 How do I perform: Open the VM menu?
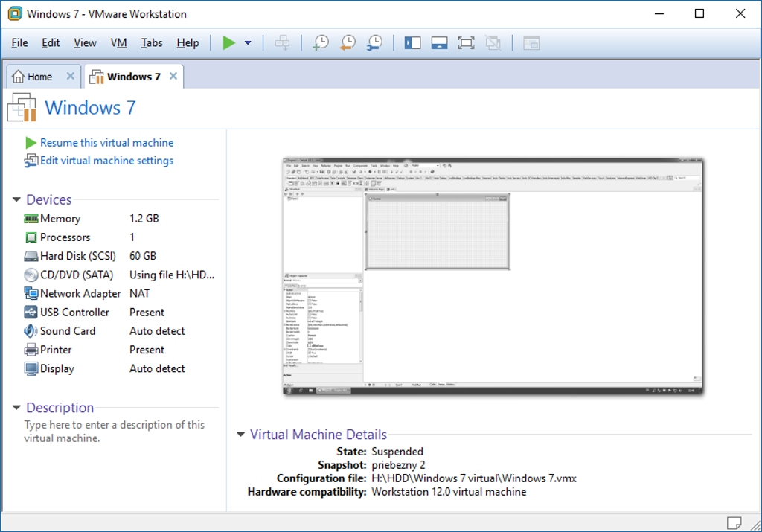[118, 43]
